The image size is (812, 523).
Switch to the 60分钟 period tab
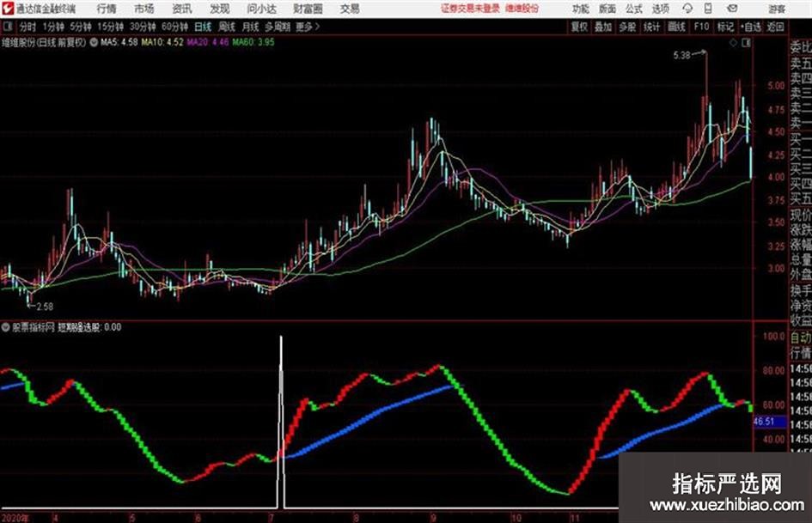(174, 27)
